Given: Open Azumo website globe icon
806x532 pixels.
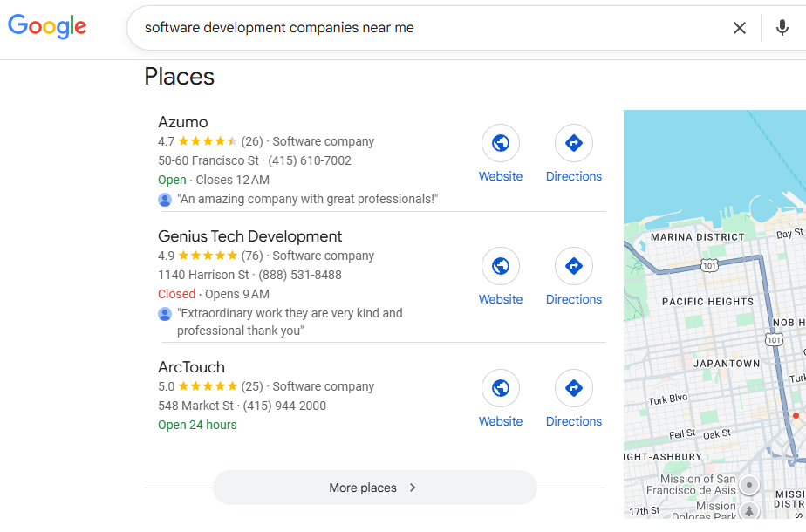Looking at the screenshot, I should (501, 143).
